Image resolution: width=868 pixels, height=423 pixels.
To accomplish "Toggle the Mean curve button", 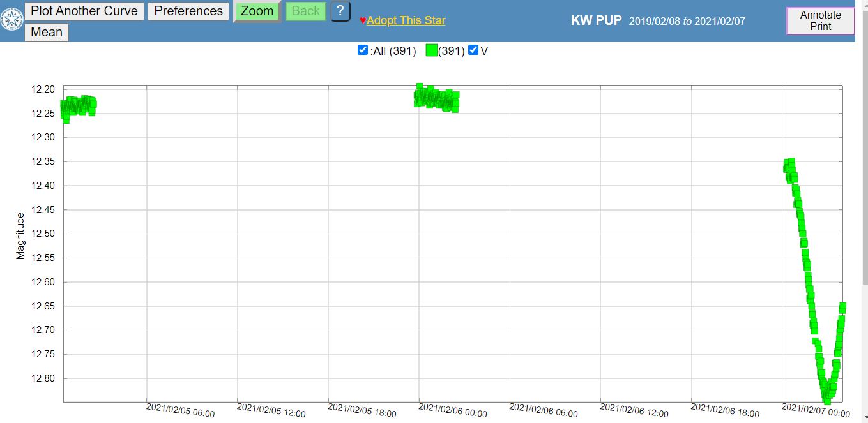I will click(47, 32).
